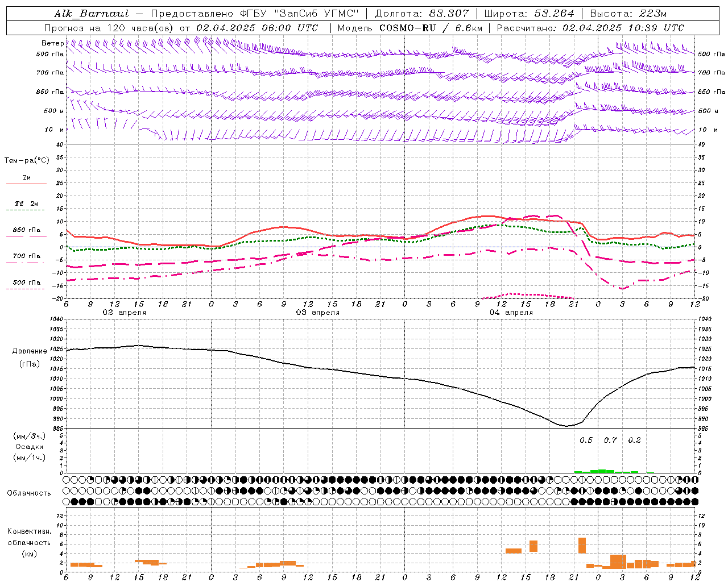728x582 pixels.
Task: Click the 'Давление' pressure label
Action: pyautogui.click(x=30, y=351)
